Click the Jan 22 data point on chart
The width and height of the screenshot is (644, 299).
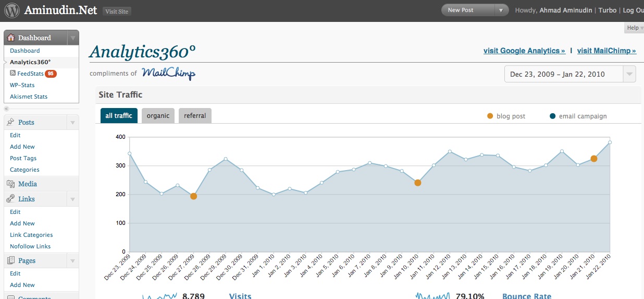(x=610, y=142)
